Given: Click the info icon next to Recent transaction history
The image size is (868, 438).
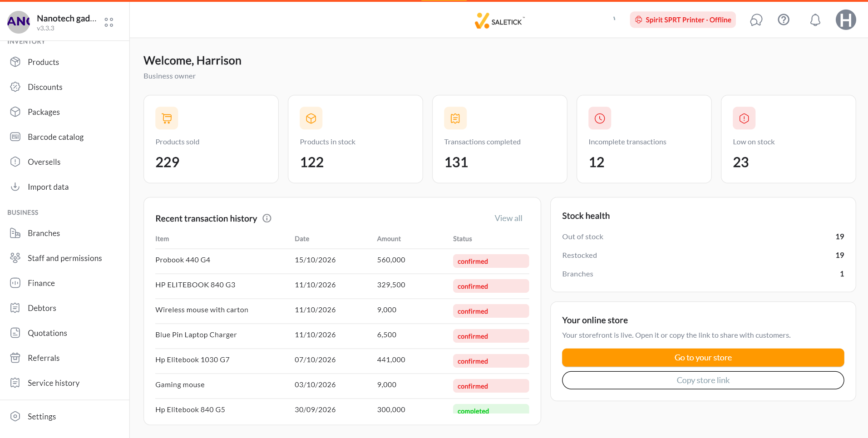Looking at the screenshot, I should tap(267, 218).
